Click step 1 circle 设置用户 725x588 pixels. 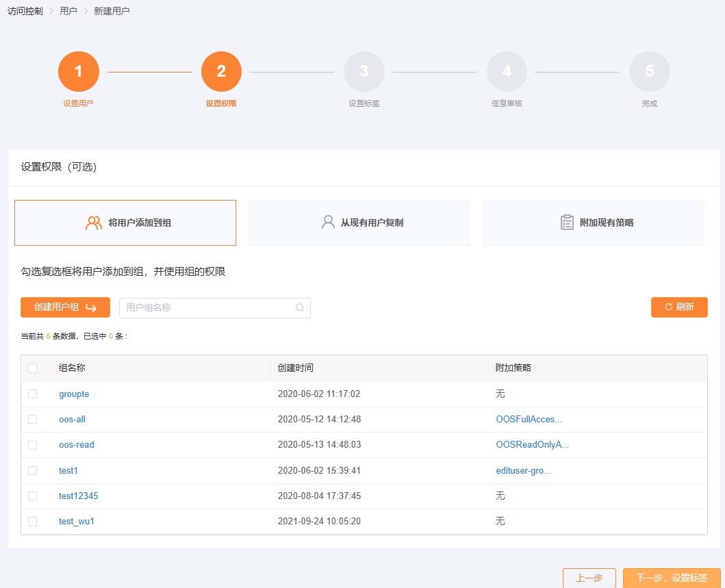point(79,72)
